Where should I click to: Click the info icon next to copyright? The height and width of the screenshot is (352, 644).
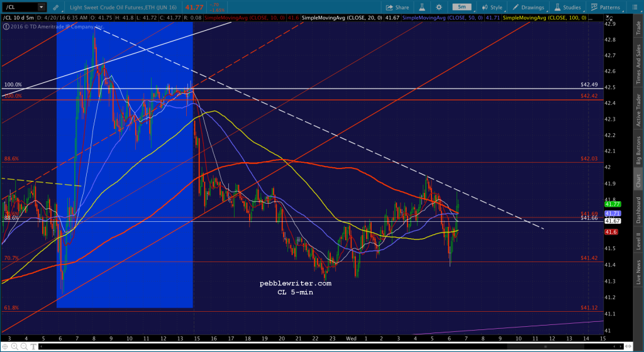tap(6, 26)
